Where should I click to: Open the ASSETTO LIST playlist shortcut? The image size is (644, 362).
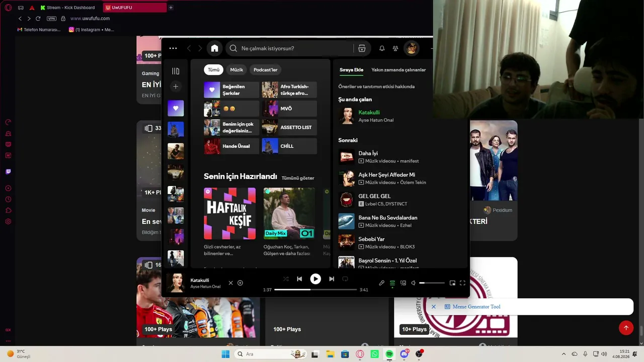pyautogui.click(x=289, y=127)
